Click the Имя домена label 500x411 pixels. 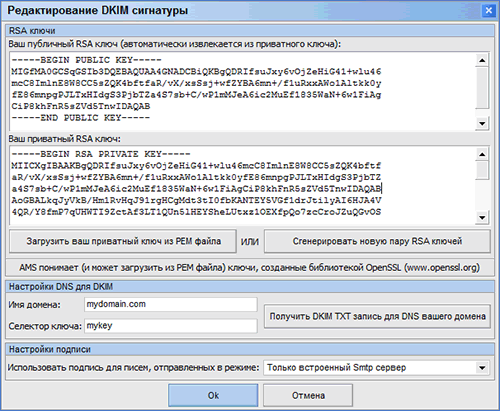point(34,305)
